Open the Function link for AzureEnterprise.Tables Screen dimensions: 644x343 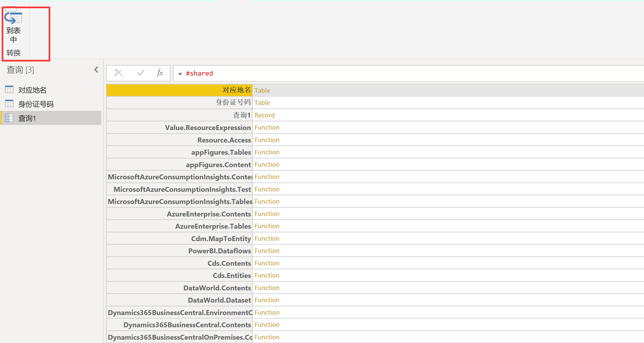pos(267,226)
